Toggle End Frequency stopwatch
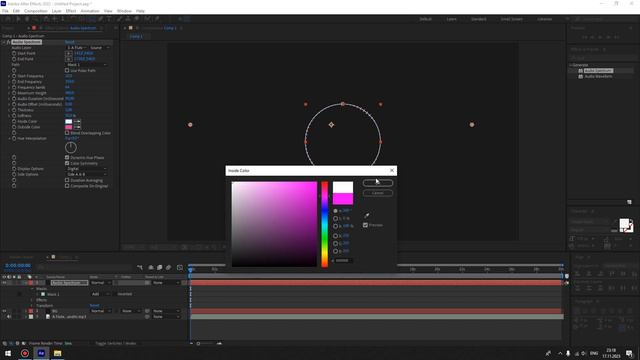Screen dimensions: 640x360 tap(14, 82)
